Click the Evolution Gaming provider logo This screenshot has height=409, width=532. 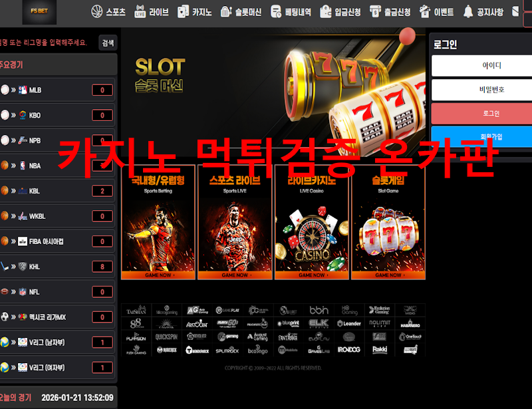click(380, 310)
